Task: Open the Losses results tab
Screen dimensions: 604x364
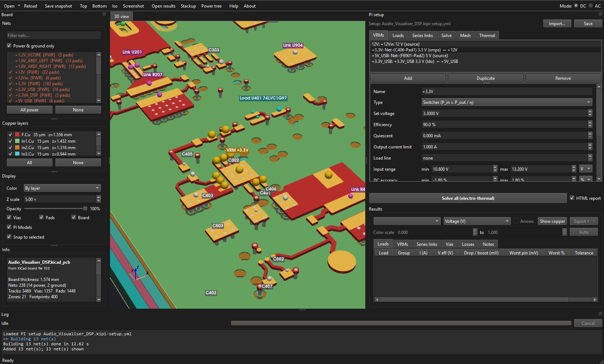Action: pyautogui.click(x=468, y=244)
